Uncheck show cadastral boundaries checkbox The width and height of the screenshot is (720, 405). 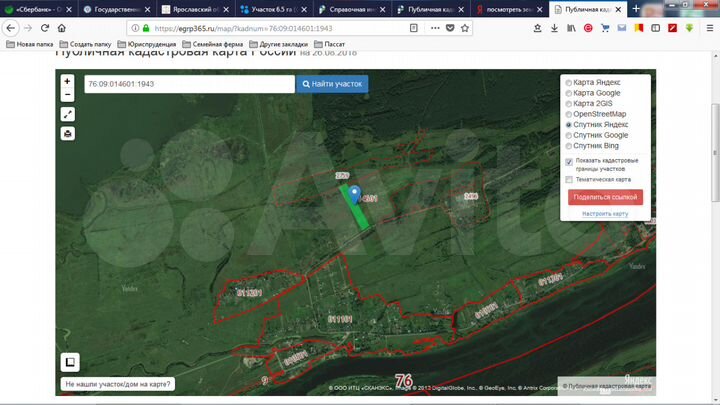tap(569, 161)
